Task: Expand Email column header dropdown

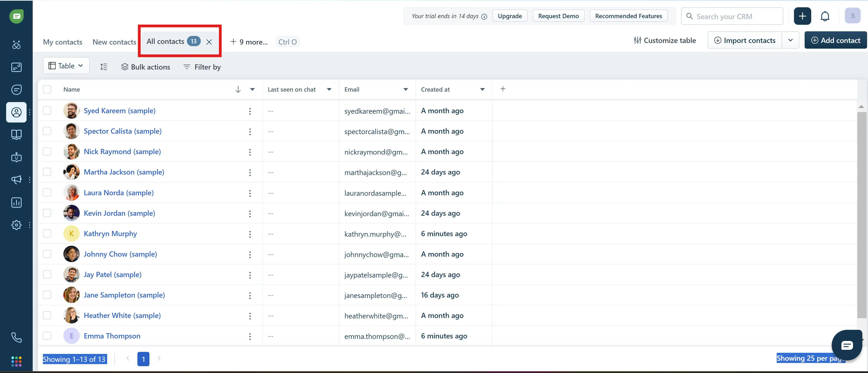Action: coord(405,89)
